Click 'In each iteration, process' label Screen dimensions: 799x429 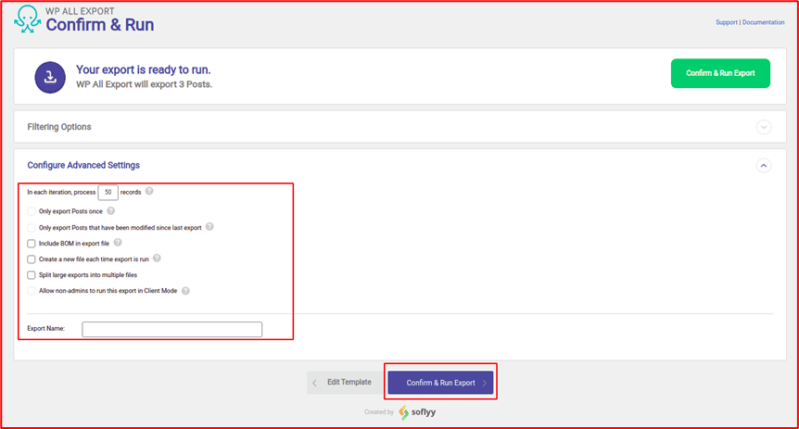point(61,192)
